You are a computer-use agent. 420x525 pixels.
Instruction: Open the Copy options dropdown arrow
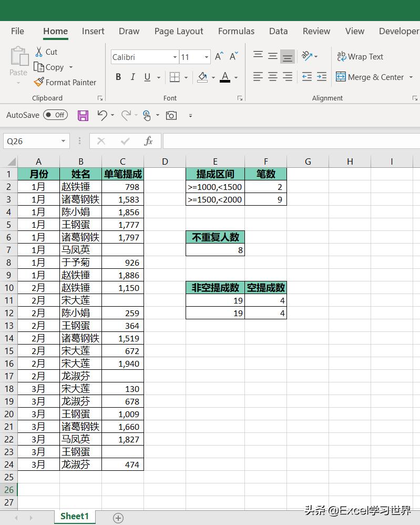71,67
